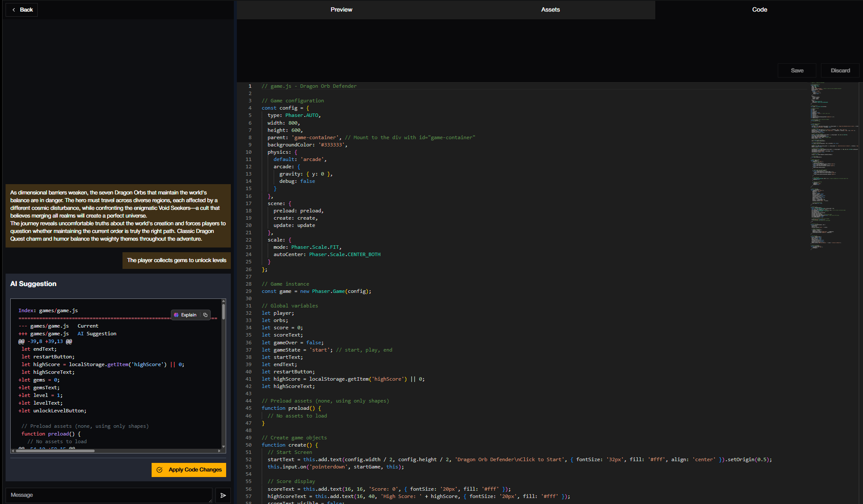Focus the Message input field
Screen dimensions: 863x504
point(108,495)
